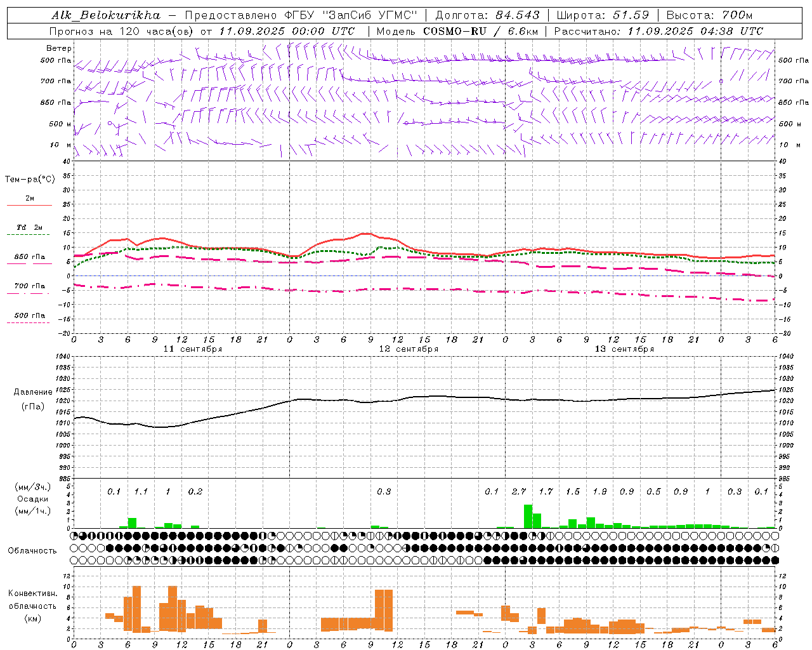This screenshot has height=650, width=812.
Task: Click the 3-hour precipitation value 1.5
Action: click(x=573, y=492)
